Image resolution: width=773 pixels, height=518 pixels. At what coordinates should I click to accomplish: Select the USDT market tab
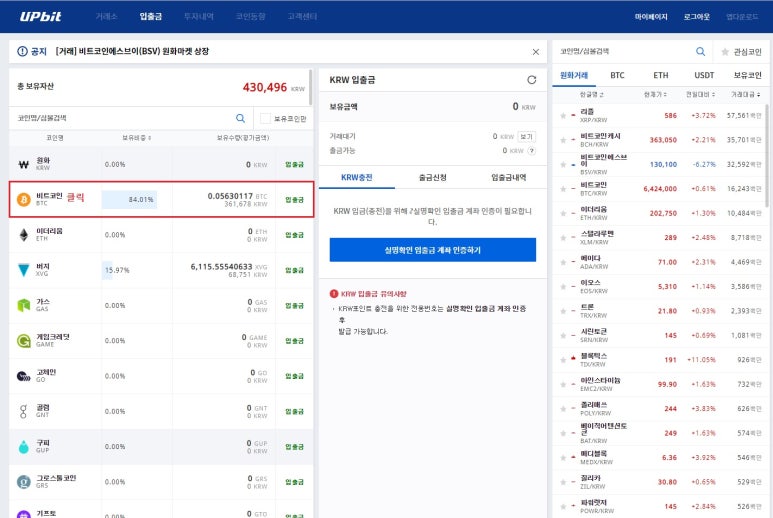tap(704, 75)
